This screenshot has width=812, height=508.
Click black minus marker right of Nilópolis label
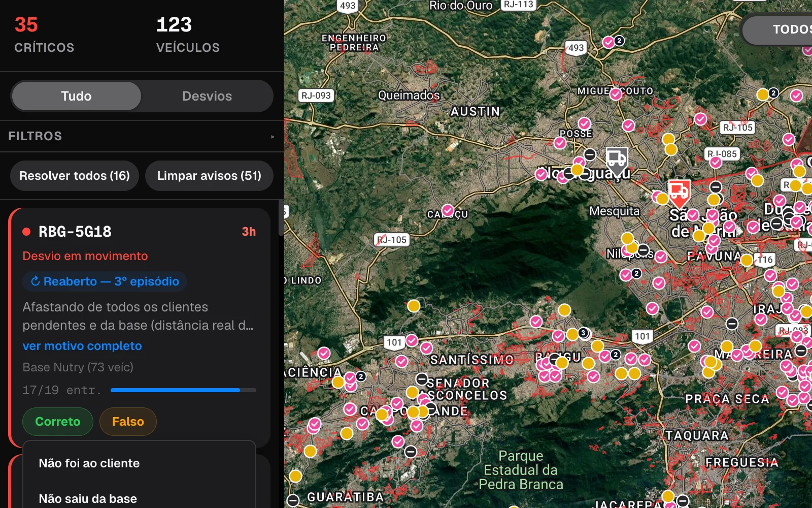644,250
